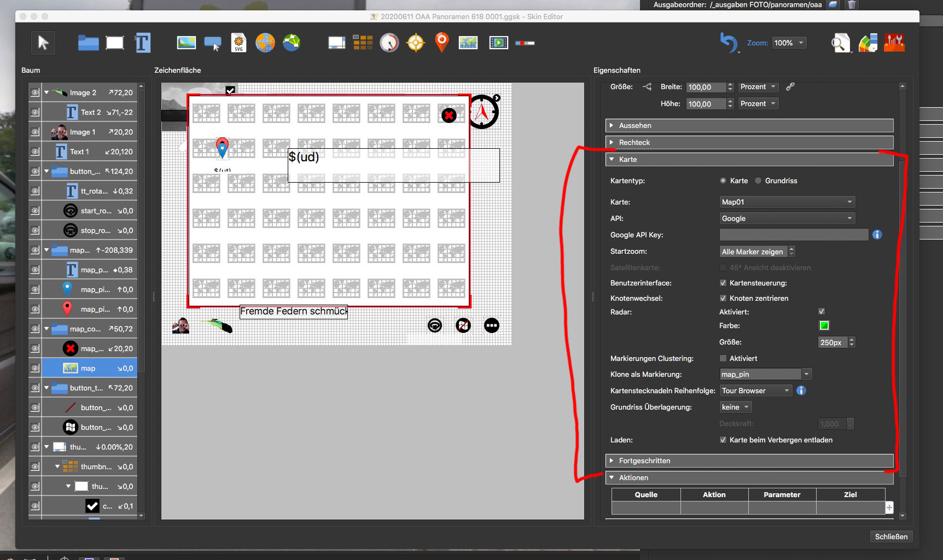Click the Breite 100,00 input field
This screenshot has width=943, height=560.
click(706, 87)
